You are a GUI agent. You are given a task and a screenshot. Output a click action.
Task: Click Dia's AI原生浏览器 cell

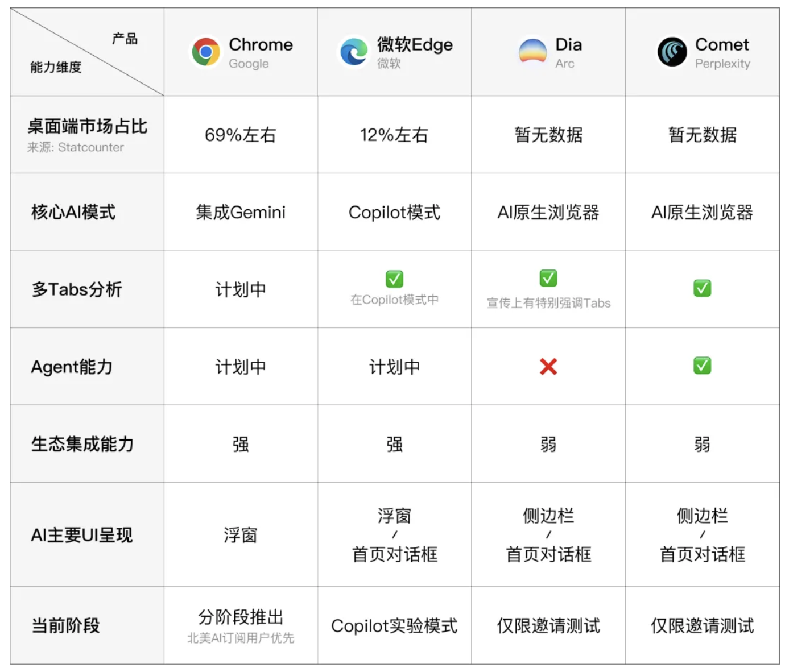click(x=548, y=212)
